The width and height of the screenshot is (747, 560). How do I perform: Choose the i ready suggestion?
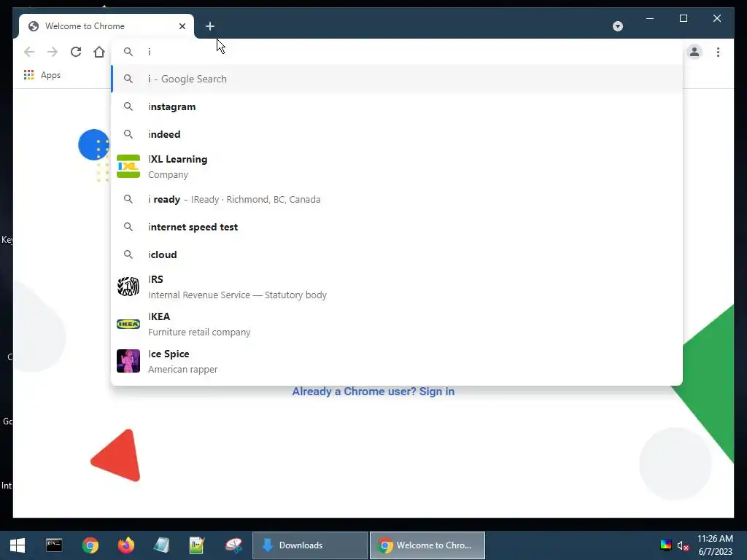coord(397,200)
